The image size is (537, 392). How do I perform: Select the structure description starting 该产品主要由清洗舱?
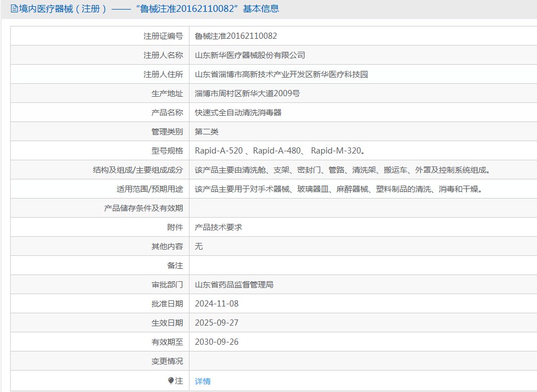click(x=343, y=170)
